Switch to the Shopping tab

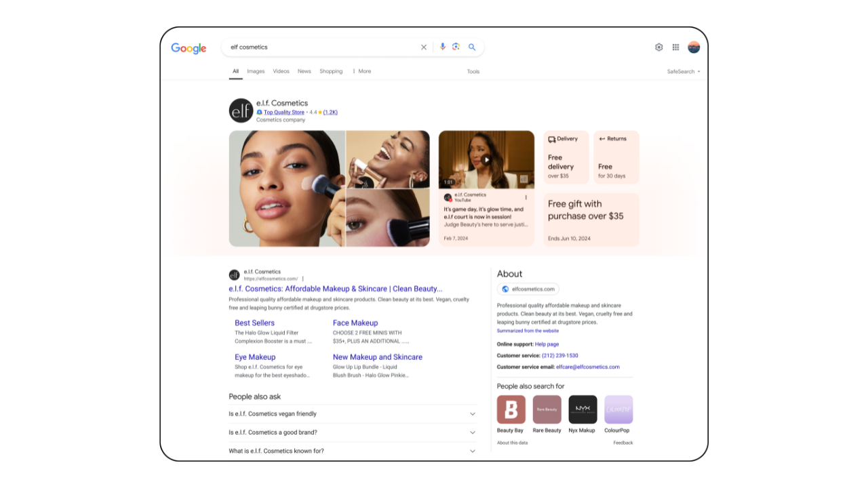(x=331, y=71)
